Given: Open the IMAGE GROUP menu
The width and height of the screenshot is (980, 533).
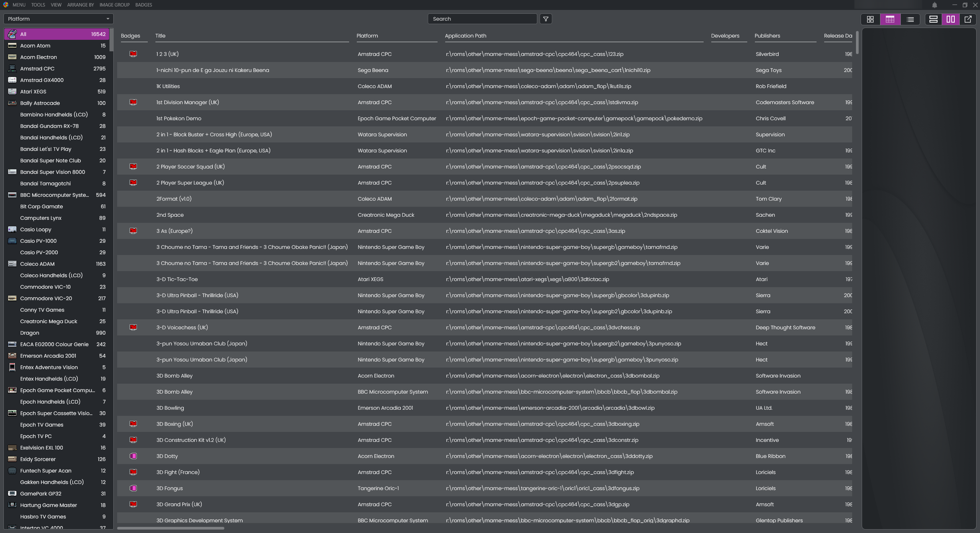Looking at the screenshot, I should click(114, 5).
